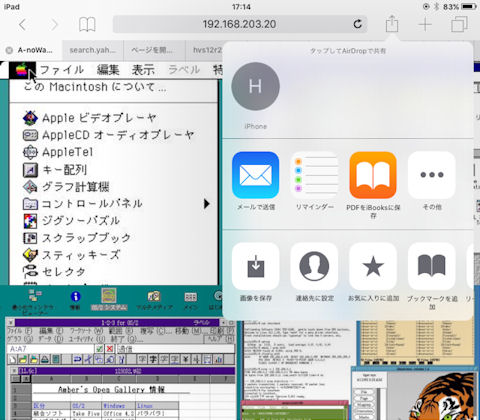Viewport: 480px width, 420px height.
Task: Open ワークシート(W) menu in 1-2-3 window
Action: (x=86, y=331)
